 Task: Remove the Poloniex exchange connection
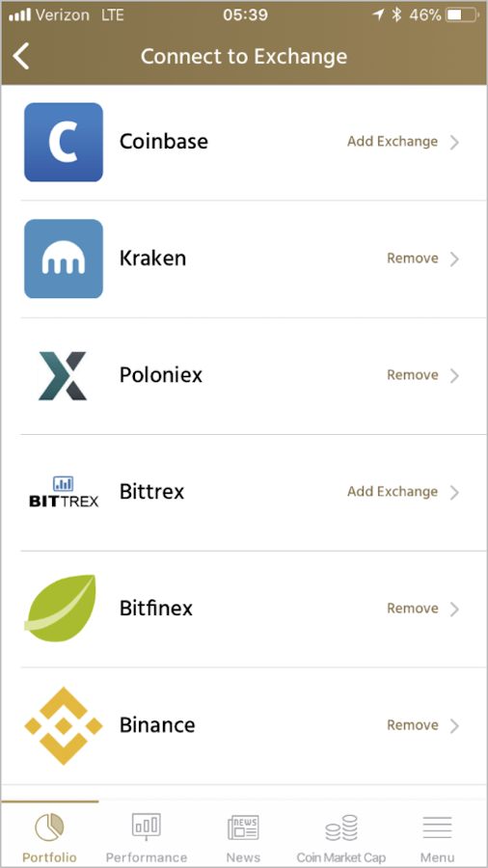412,375
